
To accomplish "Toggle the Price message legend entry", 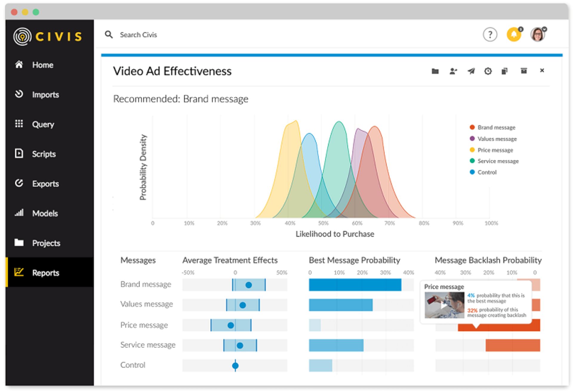I will 495,150.
